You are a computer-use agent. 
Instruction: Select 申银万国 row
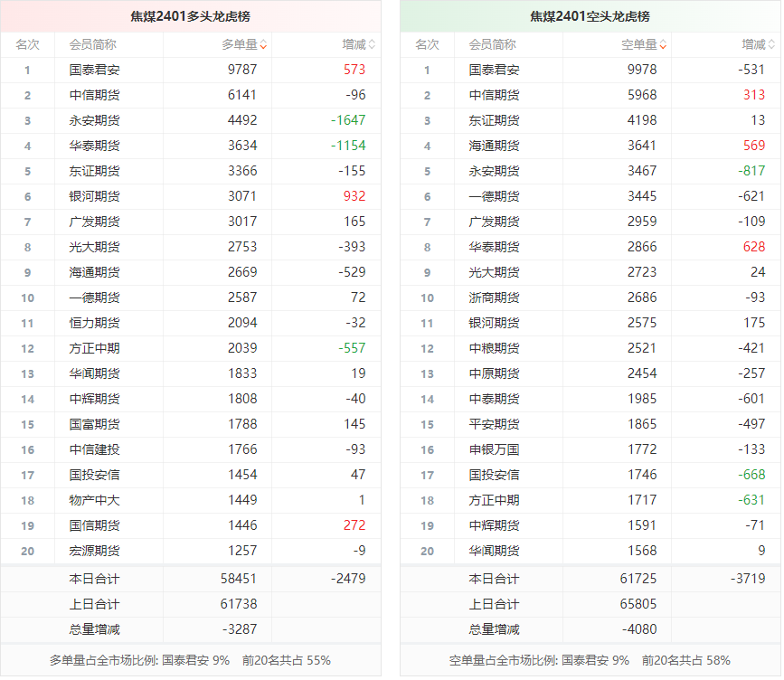click(590, 449)
